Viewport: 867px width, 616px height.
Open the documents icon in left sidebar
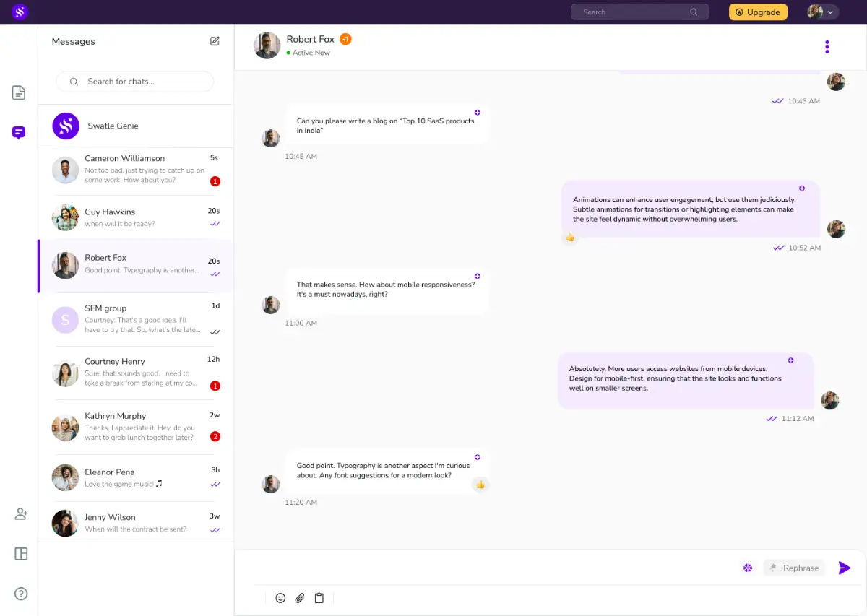click(x=19, y=92)
